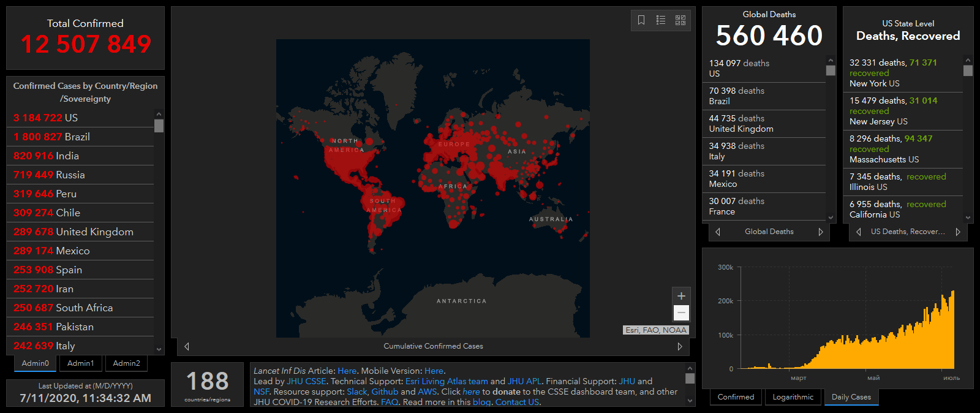The height and width of the screenshot is (413, 980).
Task: Select Brazil in confirmed cases list
Action: click(52, 137)
